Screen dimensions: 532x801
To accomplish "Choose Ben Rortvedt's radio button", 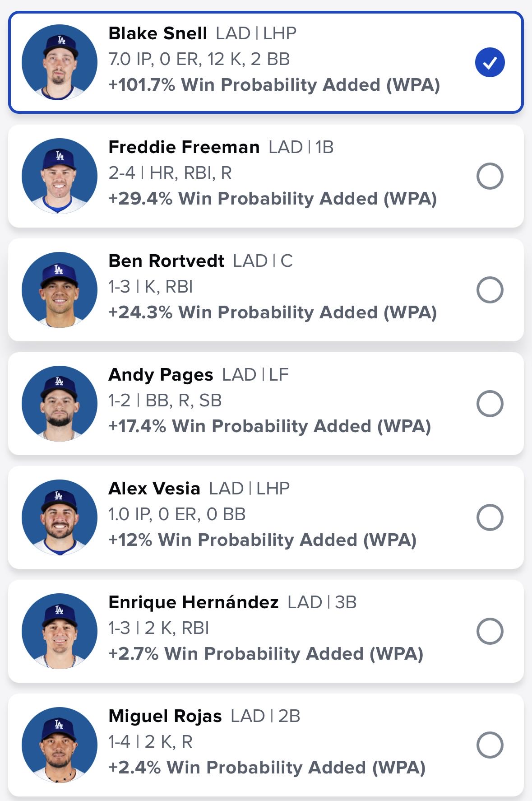I will 490,290.
